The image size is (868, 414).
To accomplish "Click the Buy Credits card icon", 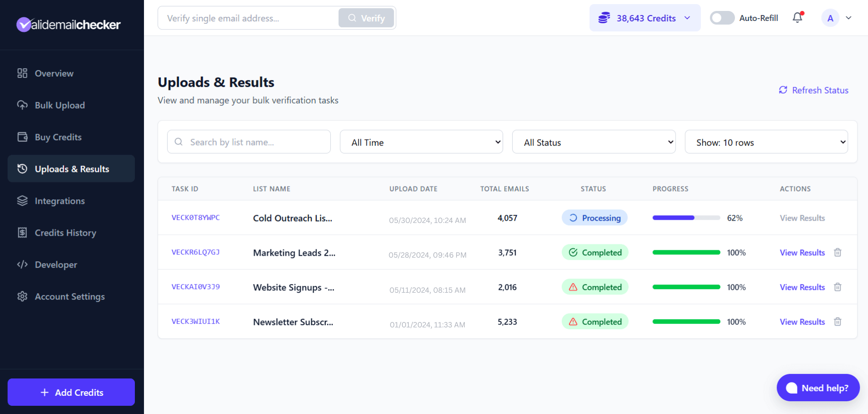I will (x=22, y=137).
